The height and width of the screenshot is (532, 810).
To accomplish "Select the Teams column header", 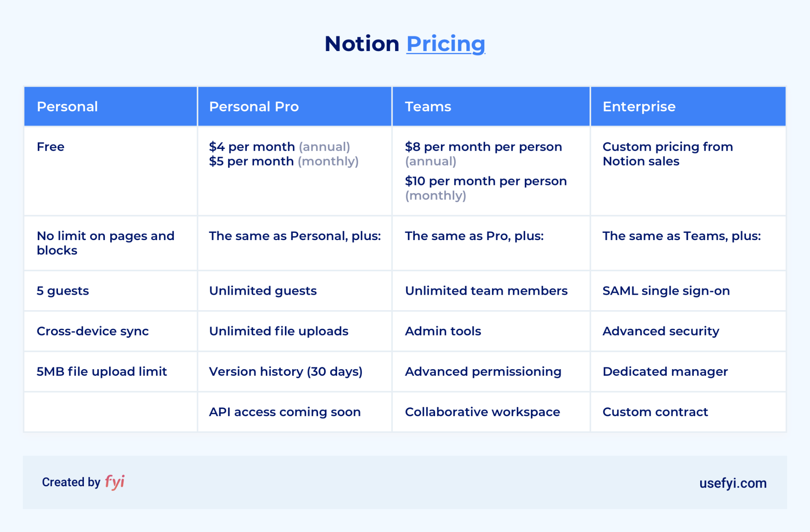I will (x=491, y=106).
